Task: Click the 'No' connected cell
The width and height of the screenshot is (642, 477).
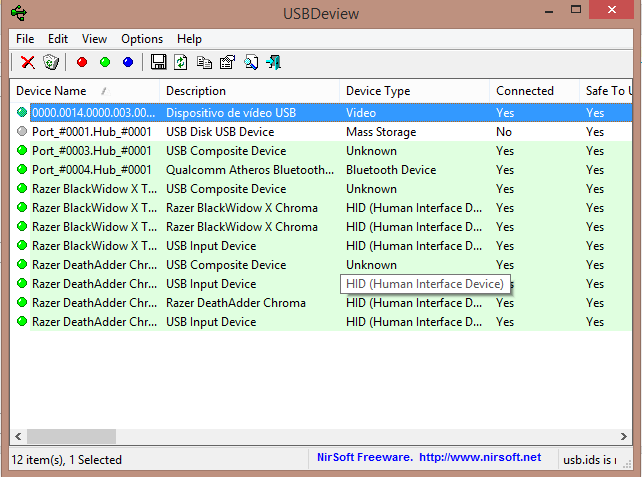Action: click(504, 132)
